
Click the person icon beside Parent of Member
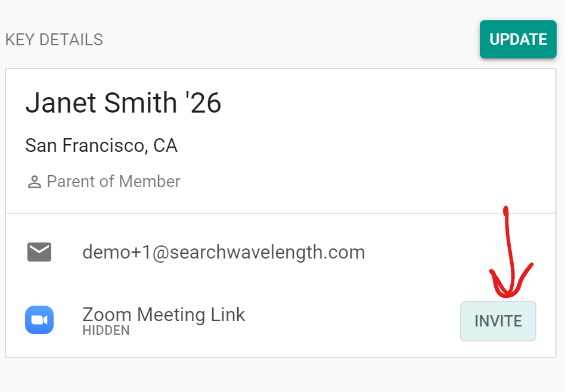[x=34, y=182]
